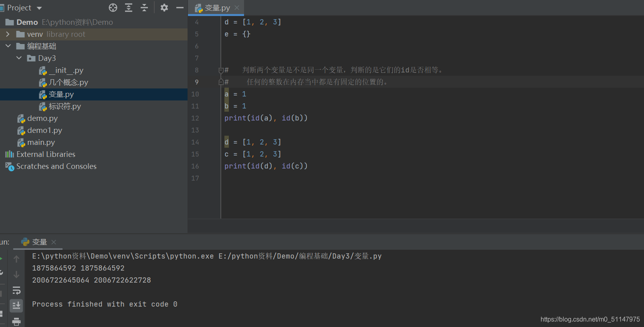This screenshot has height=327, width=644.
Task: Close the 变量 run tab
Action: pyautogui.click(x=54, y=242)
